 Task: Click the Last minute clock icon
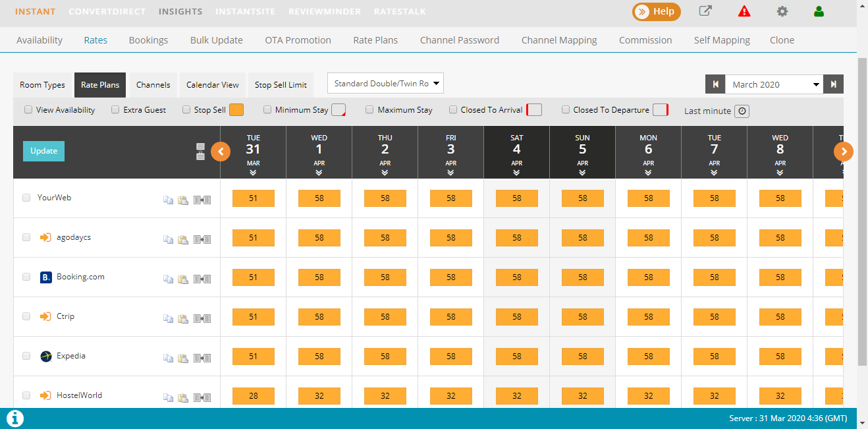click(x=742, y=111)
